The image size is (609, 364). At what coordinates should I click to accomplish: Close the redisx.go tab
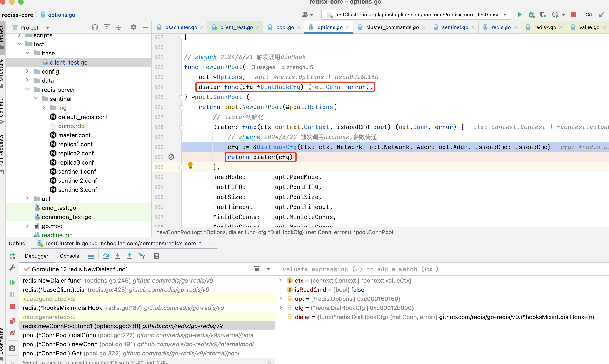[561, 27]
